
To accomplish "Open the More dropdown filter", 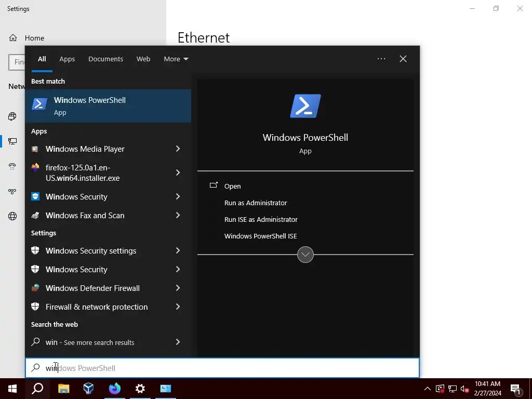I will tap(176, 59).
